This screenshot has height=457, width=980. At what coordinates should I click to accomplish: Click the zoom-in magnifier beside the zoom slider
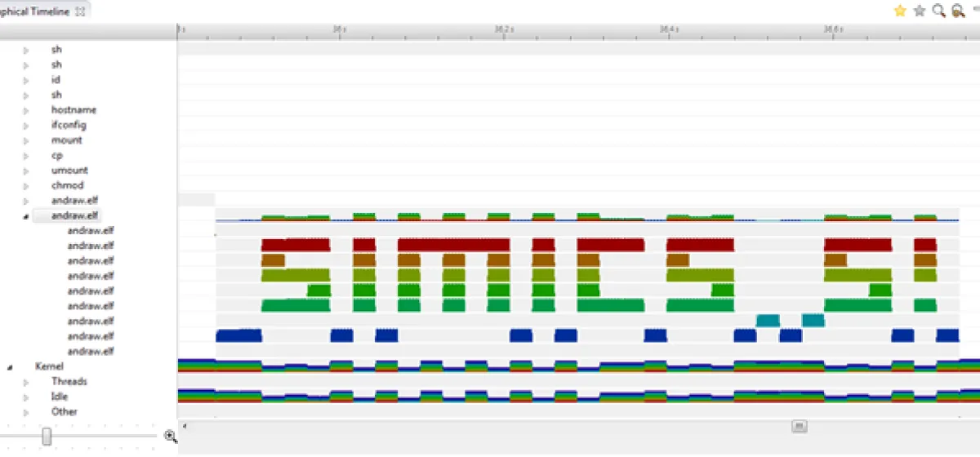coord(170,437)
